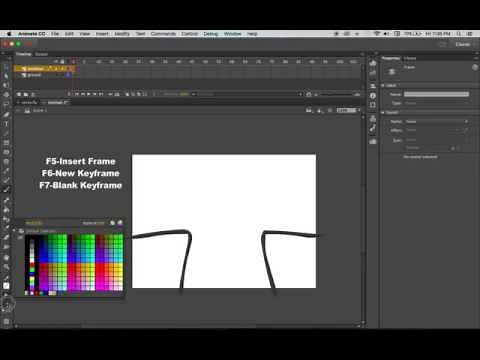480x360 pixels.
Task: Open the Help menu
Action: coord(252,34)
